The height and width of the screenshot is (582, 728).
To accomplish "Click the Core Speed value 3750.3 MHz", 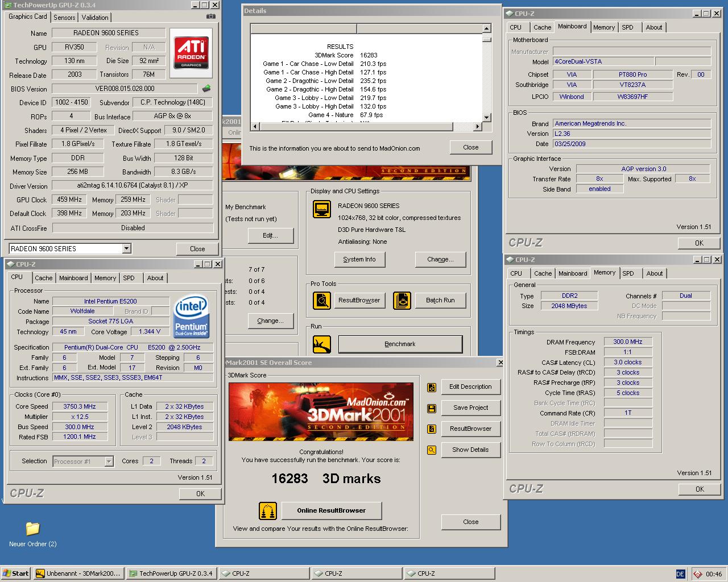I will 80,406.
